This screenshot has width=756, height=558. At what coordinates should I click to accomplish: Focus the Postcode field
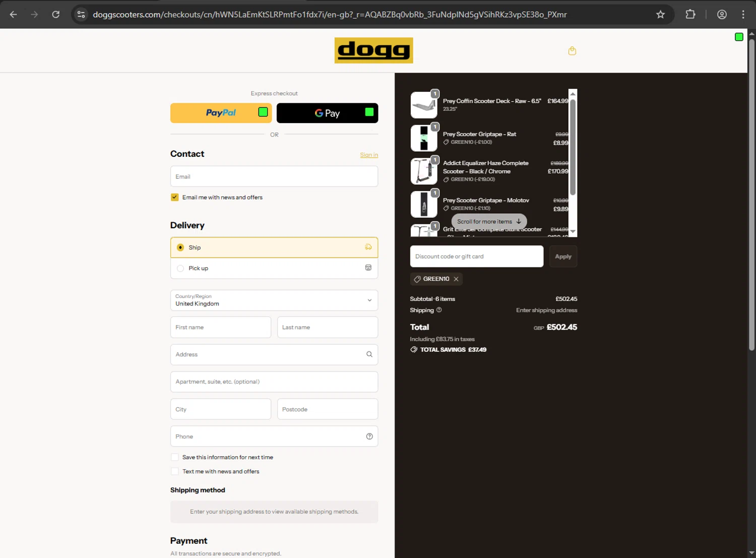[x=328, y=409]
